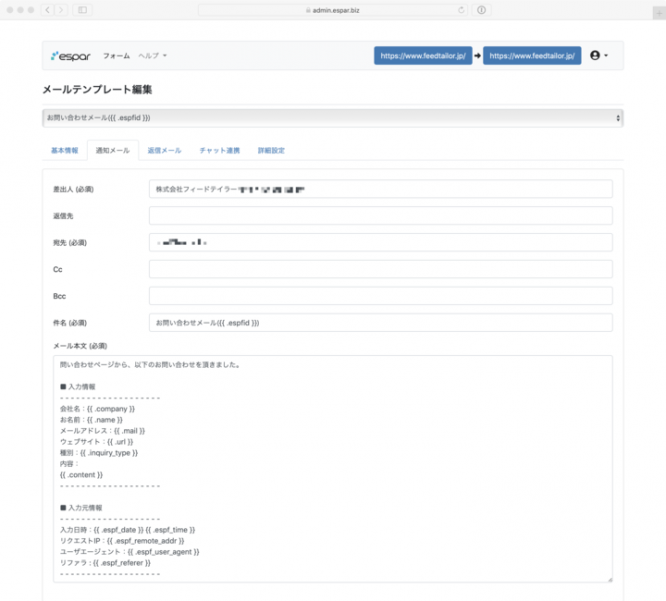The image size is (666, 601).
Task: Click the {{ .espf_referer }} line
Action: tap(105, 563)
